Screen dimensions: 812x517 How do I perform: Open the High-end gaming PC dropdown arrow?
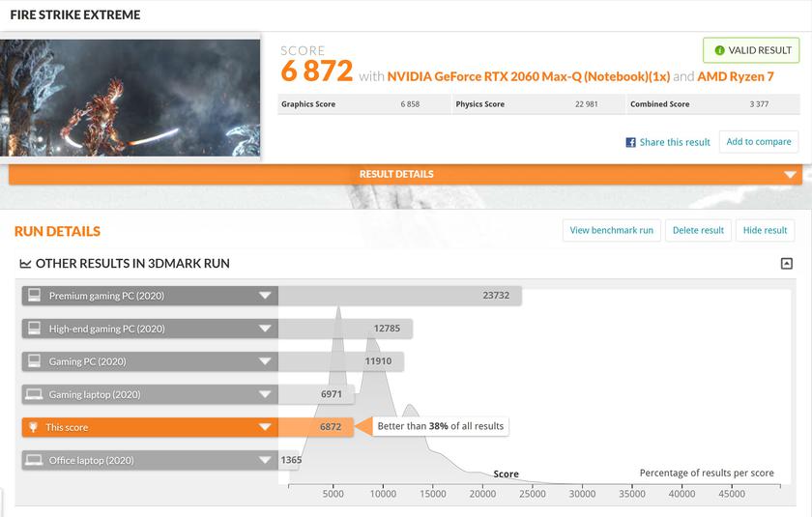(265, 329)
